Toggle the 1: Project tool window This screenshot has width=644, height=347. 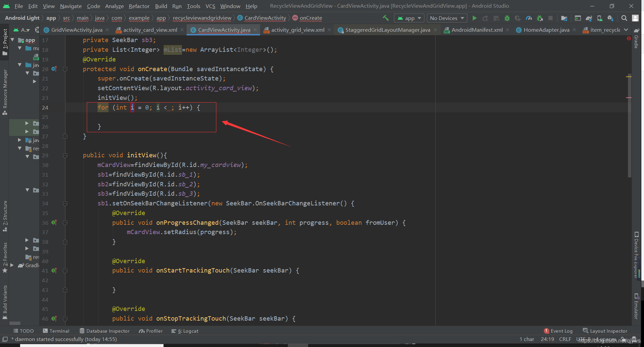tap(5, 42)
